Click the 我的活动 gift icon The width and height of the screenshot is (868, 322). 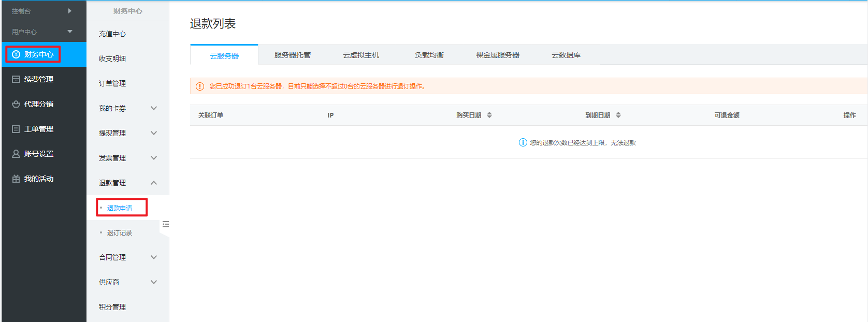[16, 179]
